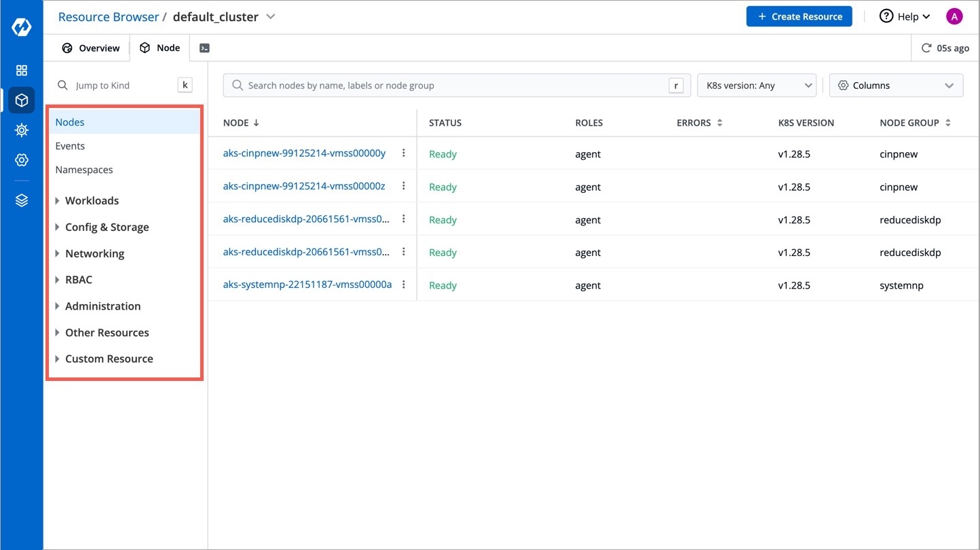Open the Resource Browser cube icon

22,100
